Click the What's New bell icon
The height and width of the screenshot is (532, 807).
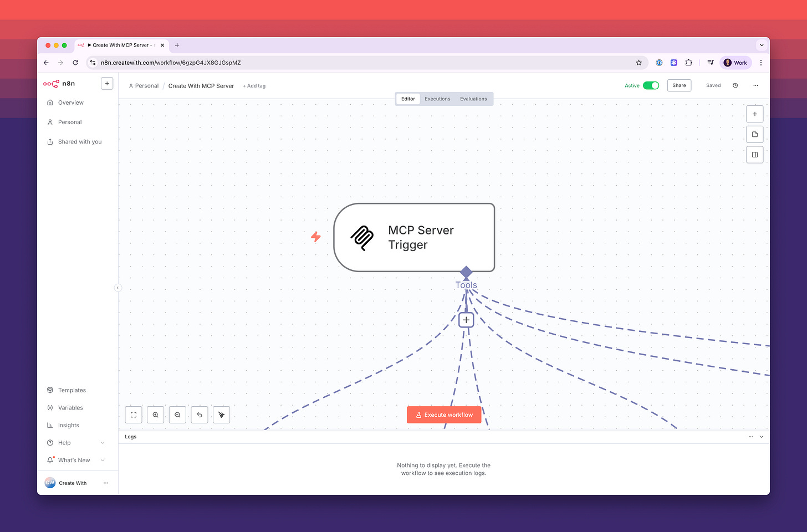click(50, 461)
